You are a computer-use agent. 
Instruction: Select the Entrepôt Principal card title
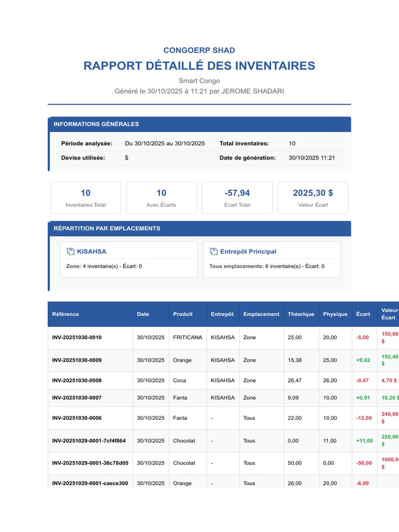click(248, 251)
